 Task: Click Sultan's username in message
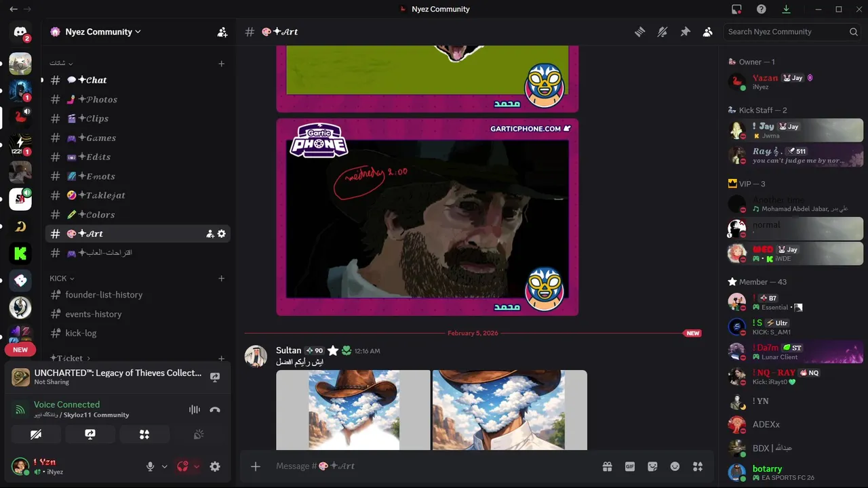(288, 350)
